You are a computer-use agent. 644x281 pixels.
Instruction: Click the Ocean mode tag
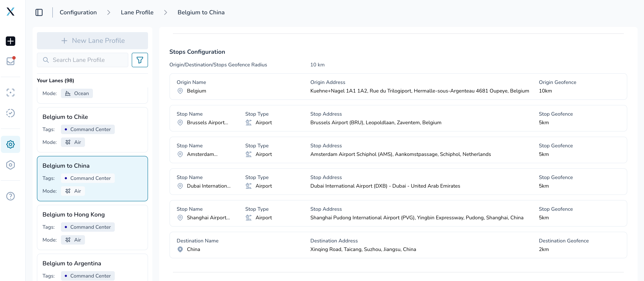[77, 93]
